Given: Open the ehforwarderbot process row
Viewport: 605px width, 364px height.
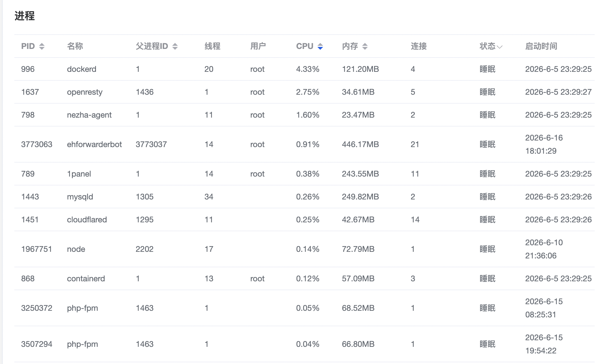Looking at the screenshot, I should pos(305,144).
